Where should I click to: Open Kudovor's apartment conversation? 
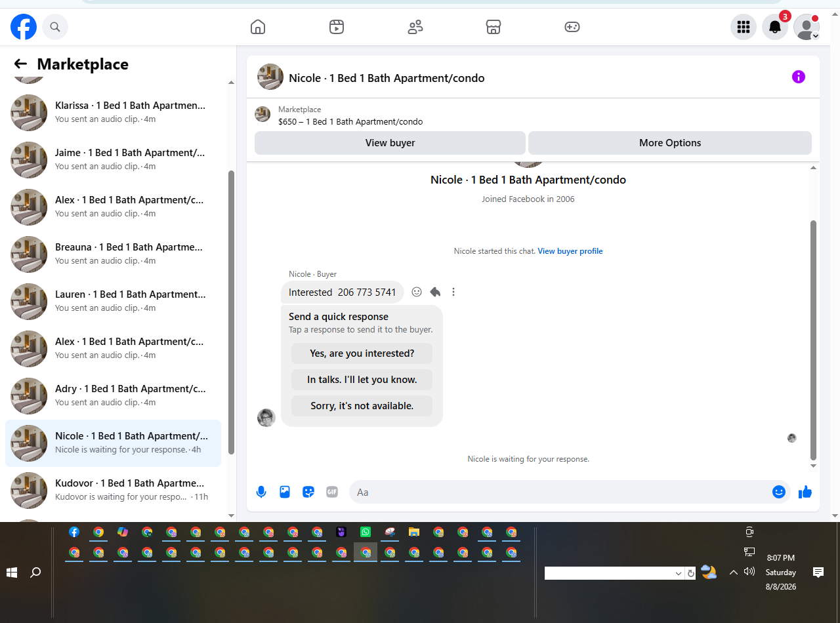[x=113, y=490]
